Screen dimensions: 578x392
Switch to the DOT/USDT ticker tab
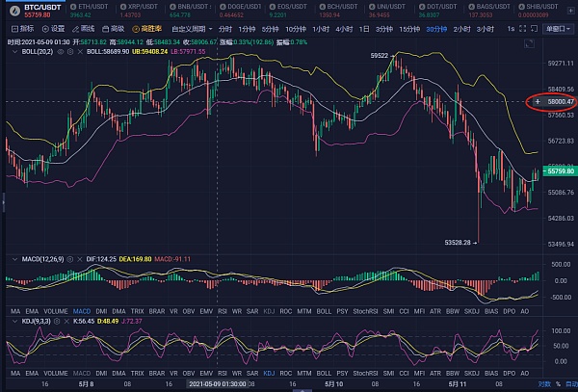pos(438,11)
